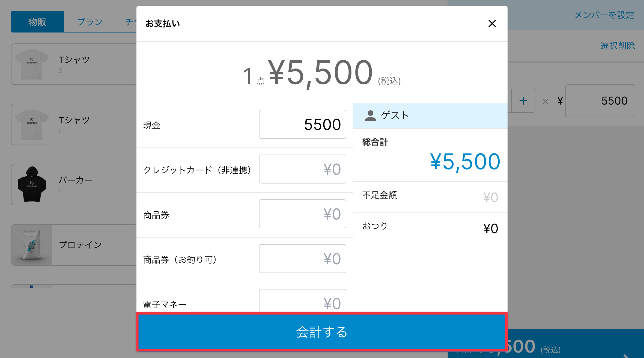The image size is (644, 358).
Task: Click the 会計する checkout button
Action: coord(322,332)
